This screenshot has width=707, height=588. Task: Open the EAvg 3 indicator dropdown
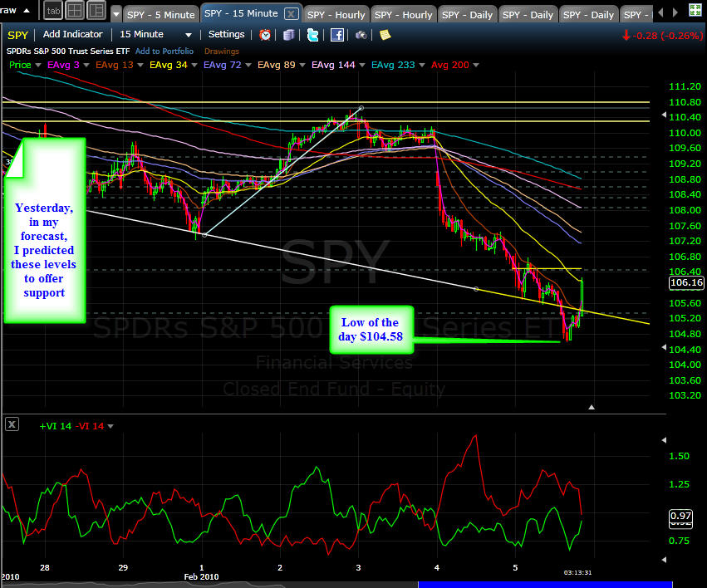point(86,66)
